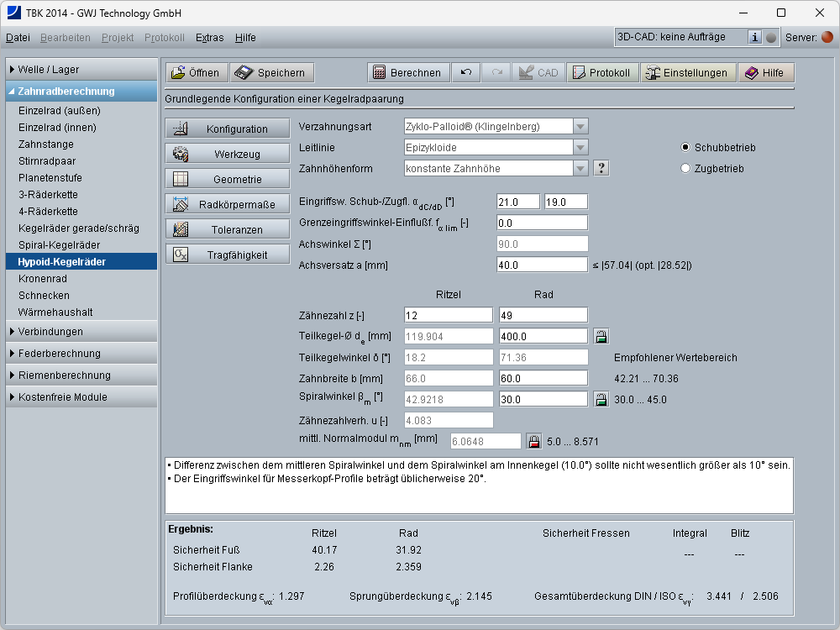Toggle the red lock beside mittl. Normalmodul
The image size is (840, 630).
tap(533, 441)
